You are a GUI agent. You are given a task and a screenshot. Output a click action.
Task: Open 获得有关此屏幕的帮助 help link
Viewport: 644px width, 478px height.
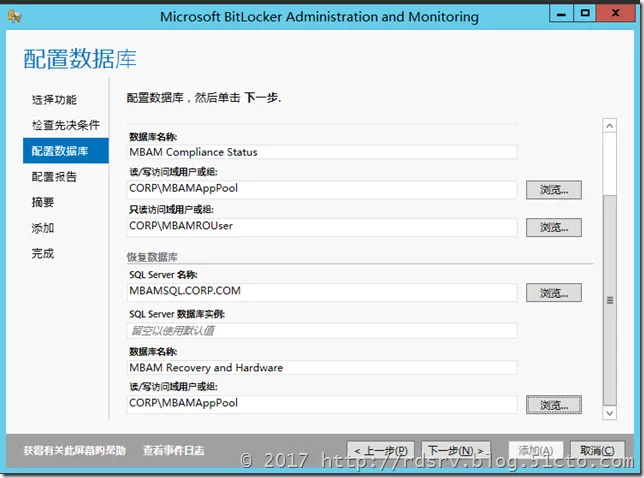pos(74,450)
